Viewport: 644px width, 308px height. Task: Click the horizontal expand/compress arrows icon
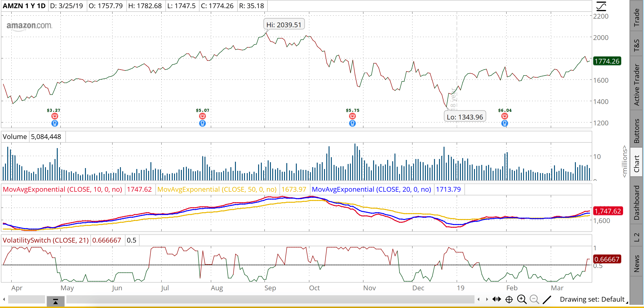(497, 299)
